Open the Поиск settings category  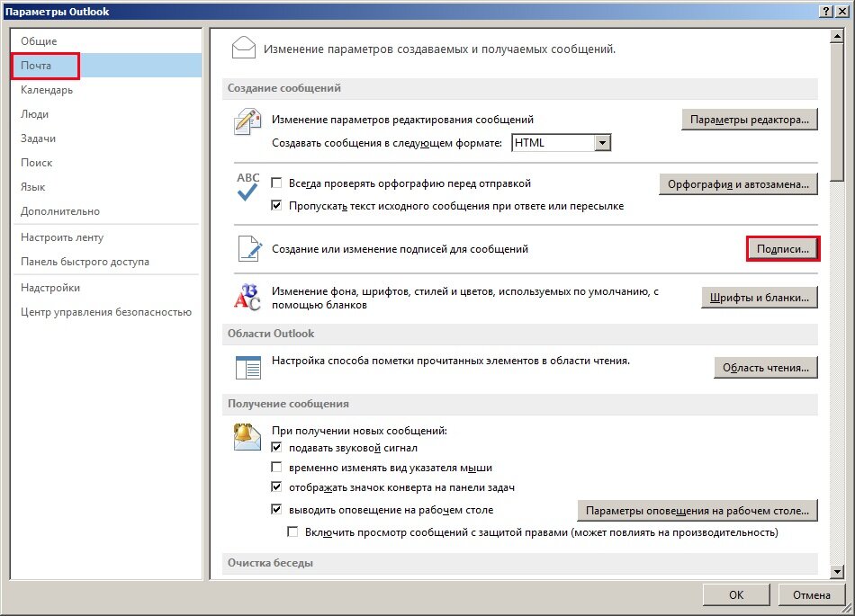[106, 162]
